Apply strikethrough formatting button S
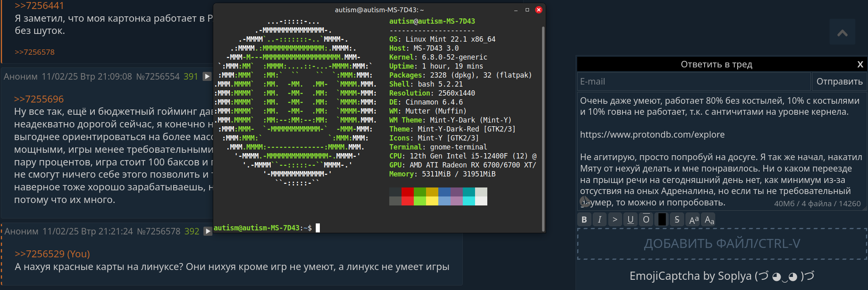This screenshot has height=290, width=868. pos(677,219)
